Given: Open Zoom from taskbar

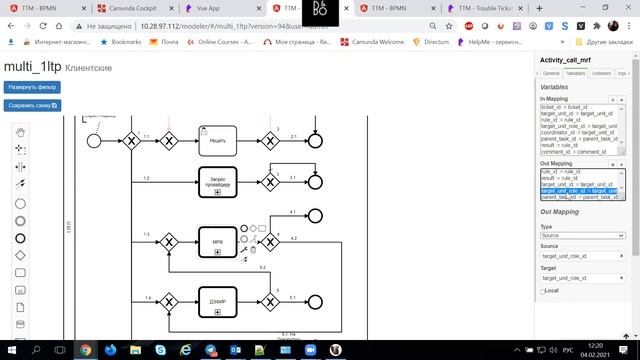Looking at the screenshot, I should click(311, 350).
